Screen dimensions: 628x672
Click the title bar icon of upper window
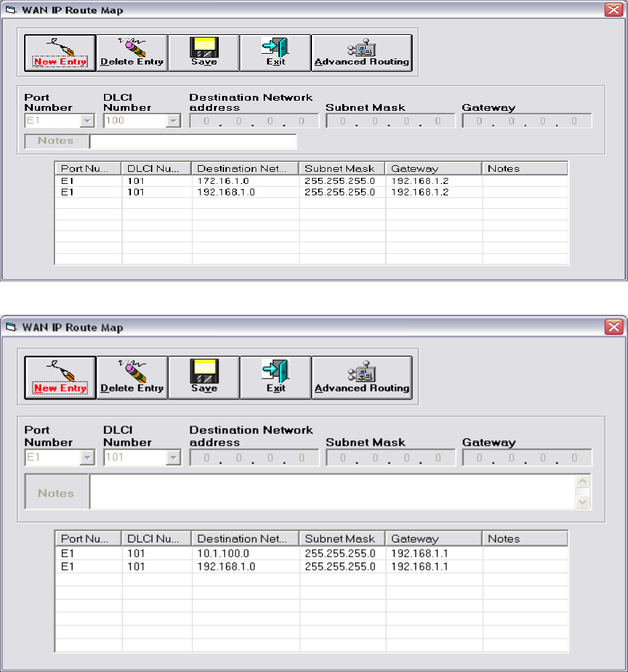pyautogui.click(x=11, y=9)
